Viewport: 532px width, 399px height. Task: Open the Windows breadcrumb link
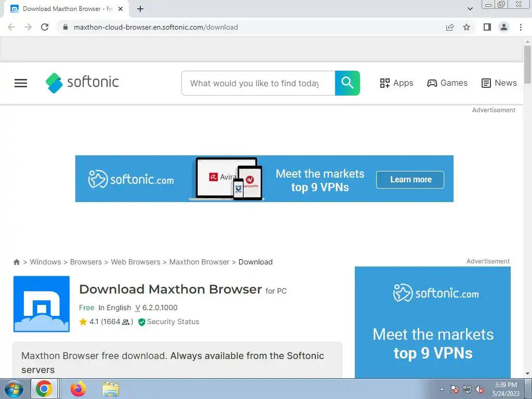coord(46,262)
